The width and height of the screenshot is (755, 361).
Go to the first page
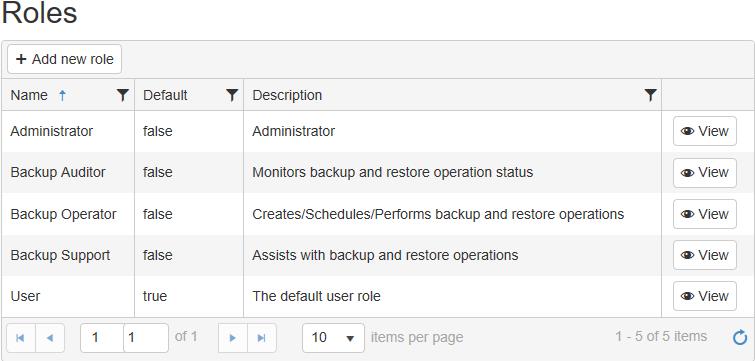pyautogui.click(x=20, y=338)
